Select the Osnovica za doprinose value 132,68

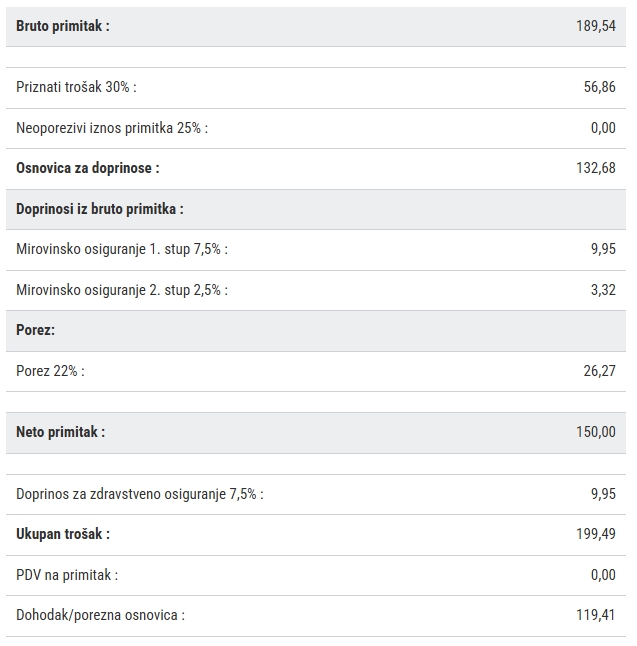click(x=596, y=168)
